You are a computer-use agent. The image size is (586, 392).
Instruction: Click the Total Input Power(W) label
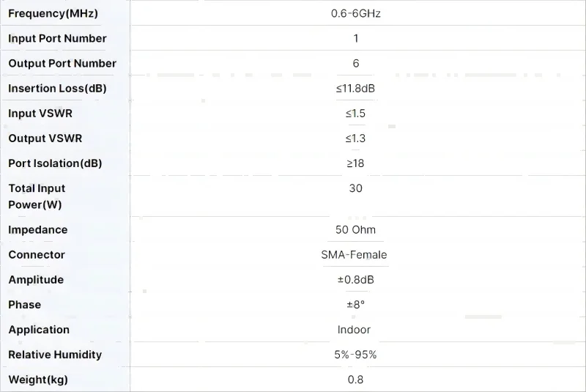[x=37, y=196]
